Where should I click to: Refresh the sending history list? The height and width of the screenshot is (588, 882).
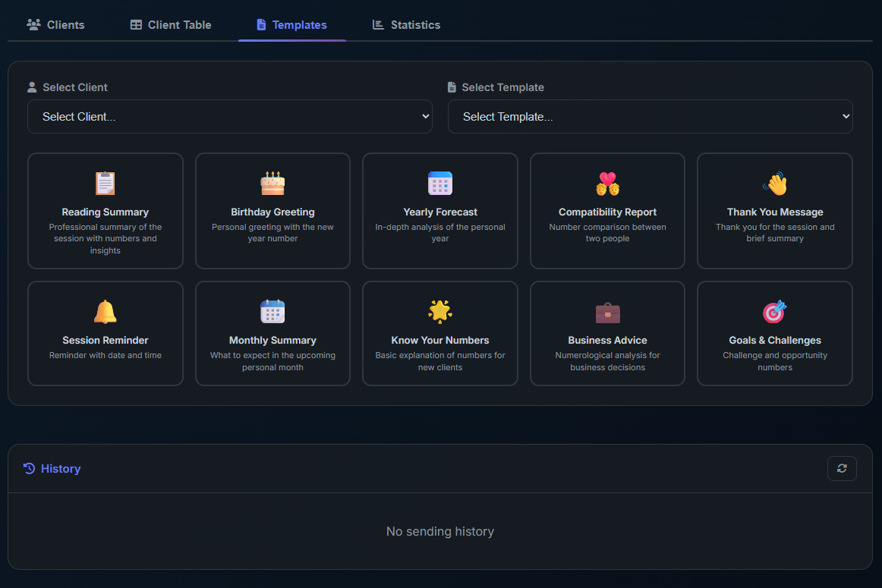842,468
